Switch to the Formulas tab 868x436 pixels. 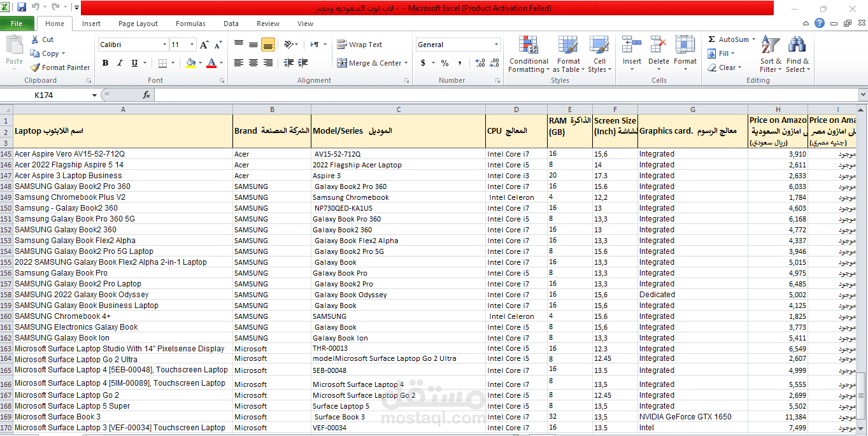190,24
